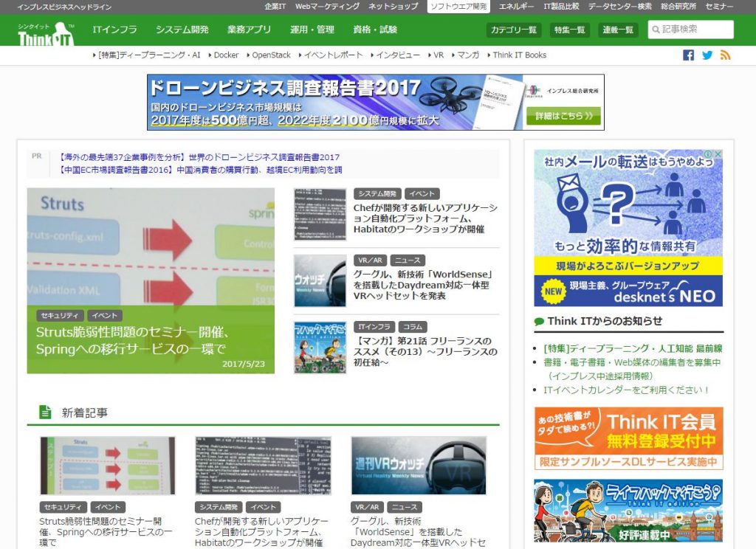Open PR link 中国EC市場調査報告書2016
The height and width of the screenshot is (549, 756).
pos(201,170)
